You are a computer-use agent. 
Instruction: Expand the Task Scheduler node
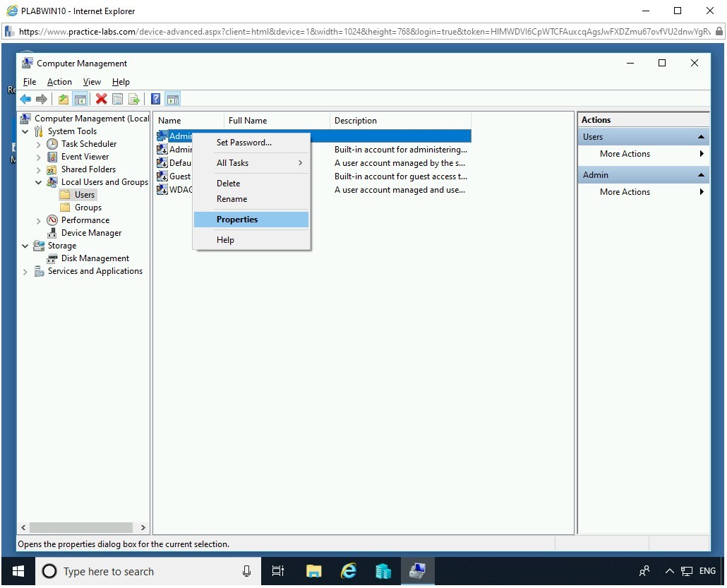coord(39,144)
